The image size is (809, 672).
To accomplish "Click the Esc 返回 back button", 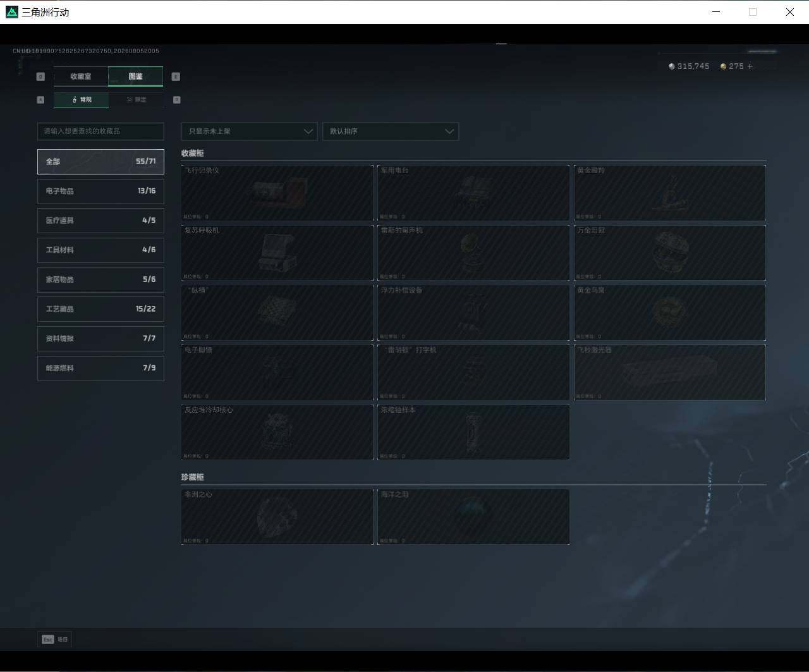I will coord(54,639).
